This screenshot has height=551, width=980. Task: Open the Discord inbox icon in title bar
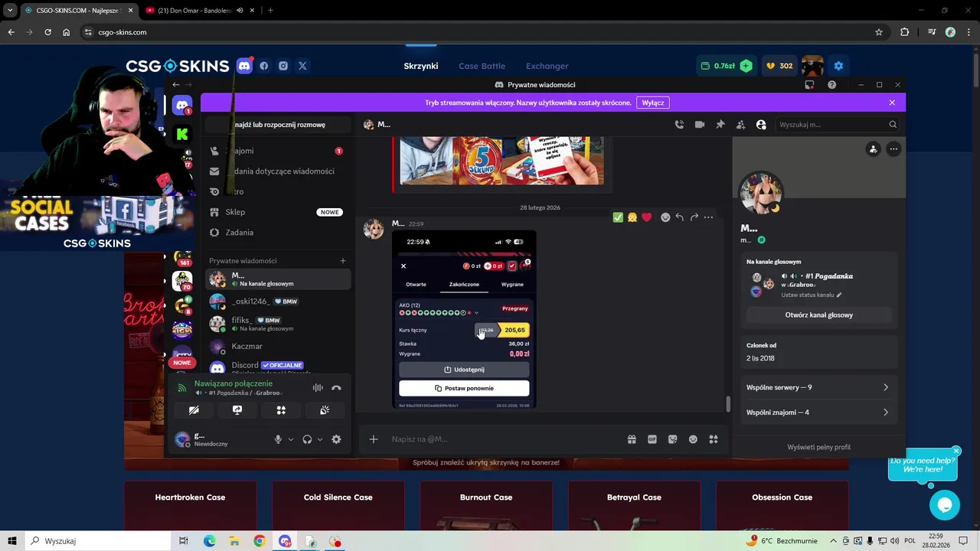(x=809, y=85)
